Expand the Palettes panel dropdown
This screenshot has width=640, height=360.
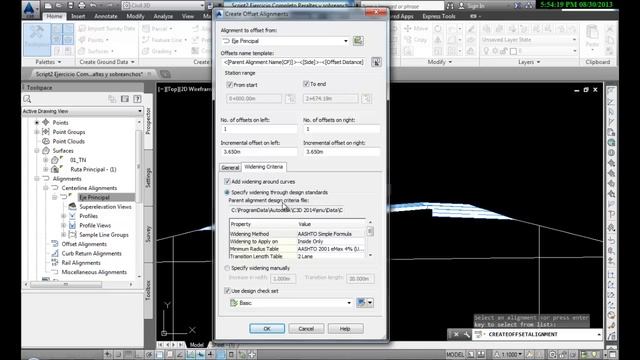click(49, 62)
